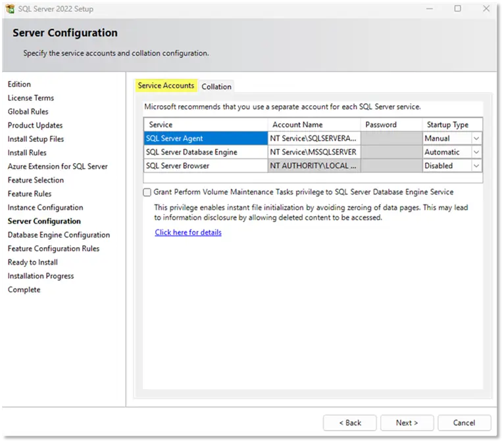
Task: Maximize the SQL Server 2022 Setup window
Action: point(457,9)
